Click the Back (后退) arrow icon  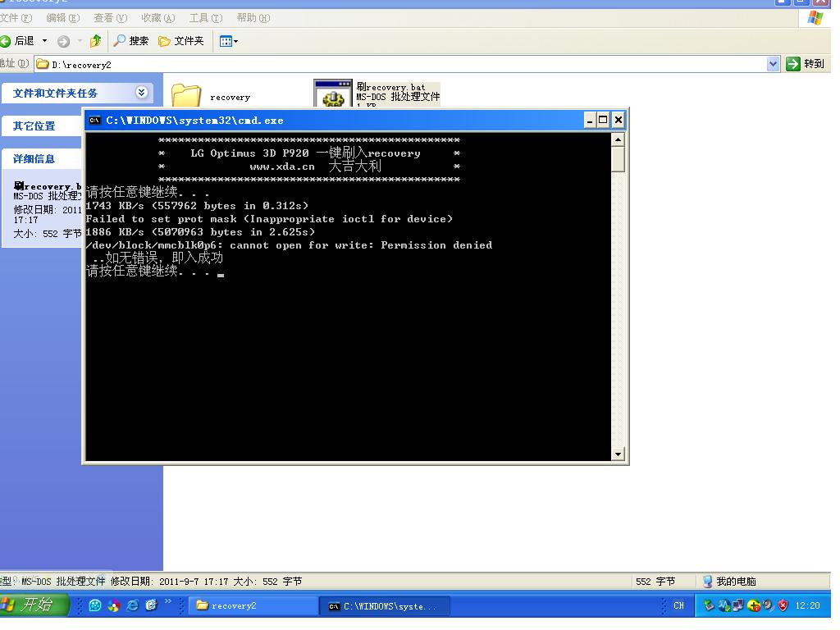click(7, 41)
